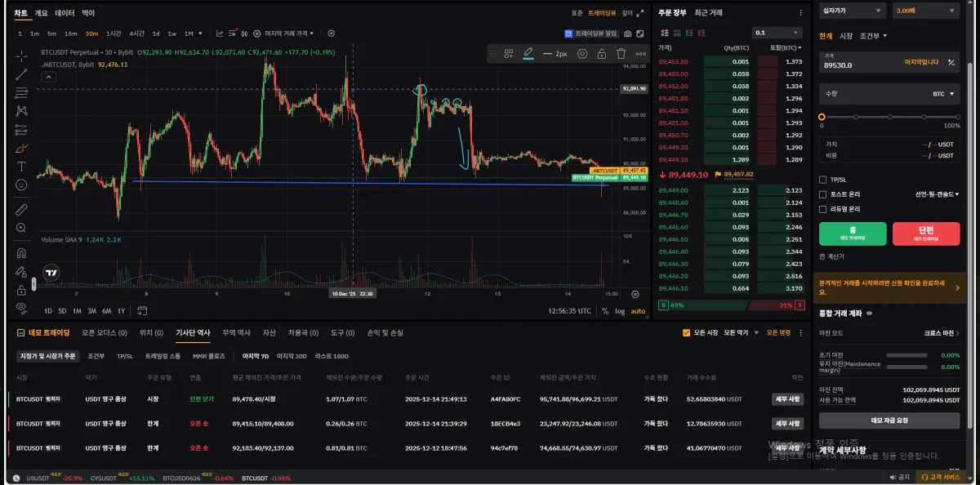Open the order book three-dot menu
Viewport: 980px width, 485px height.
point(800,12)
